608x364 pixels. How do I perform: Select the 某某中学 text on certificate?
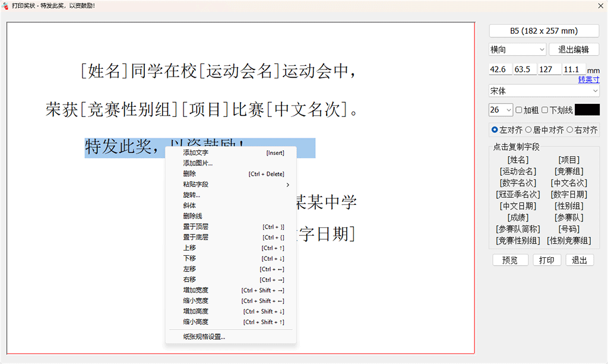point(326,202)
